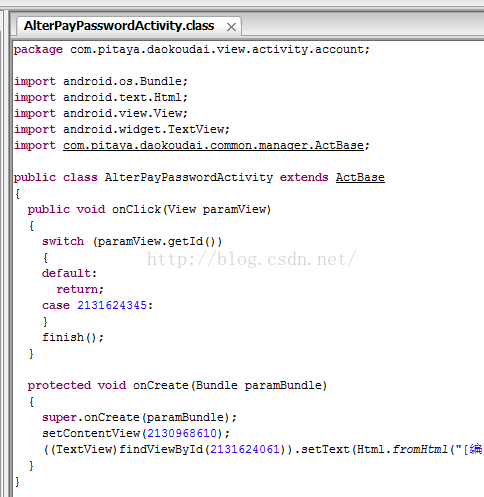Click the 'import android.view.View;' line
Image resolution: width=484 pixels, height=497 pixels.
click(x=101, y=113)
